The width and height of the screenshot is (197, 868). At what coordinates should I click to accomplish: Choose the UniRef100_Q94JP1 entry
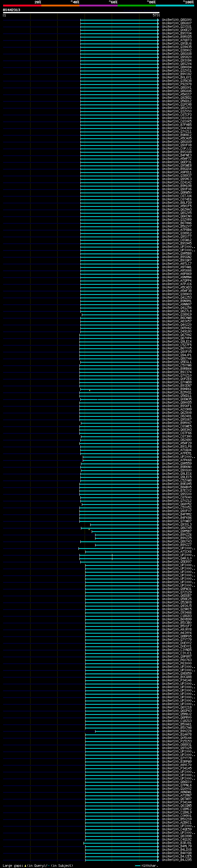point(177,355)
